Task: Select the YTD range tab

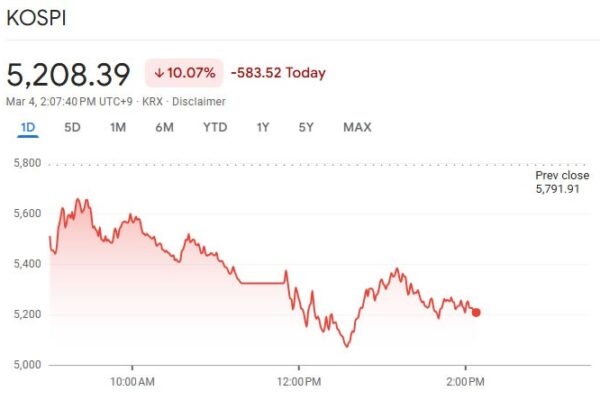Action: coord(214,127)
